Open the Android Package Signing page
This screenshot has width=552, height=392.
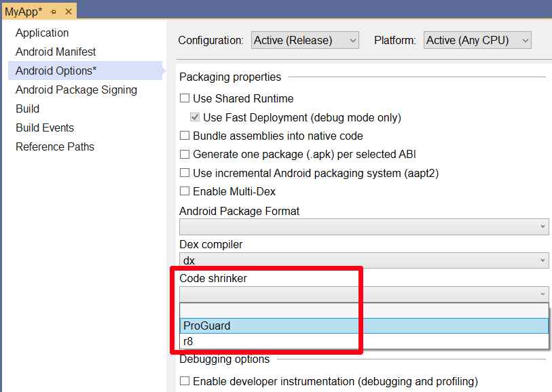click(x=75, y=90)
